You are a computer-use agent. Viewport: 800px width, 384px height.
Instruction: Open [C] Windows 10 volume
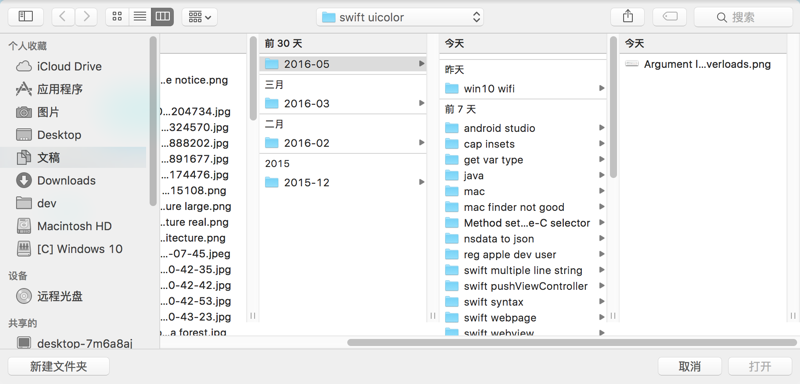coord(80,249)
